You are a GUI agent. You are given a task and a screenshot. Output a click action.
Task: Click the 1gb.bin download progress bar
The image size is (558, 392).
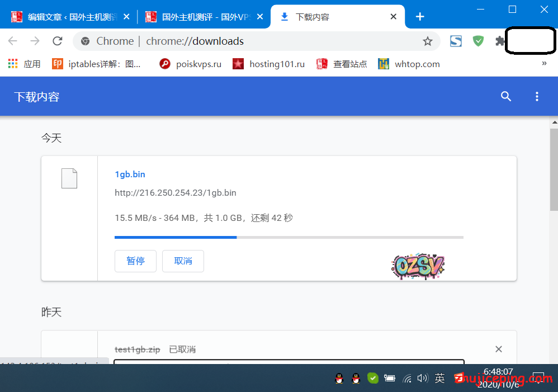(x=289, y=237)
